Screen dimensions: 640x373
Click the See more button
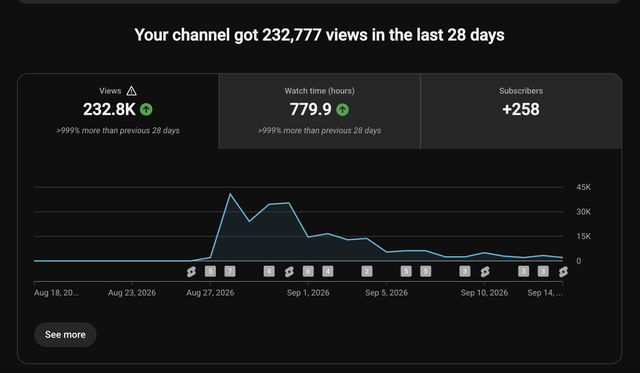tap(65, 335)
